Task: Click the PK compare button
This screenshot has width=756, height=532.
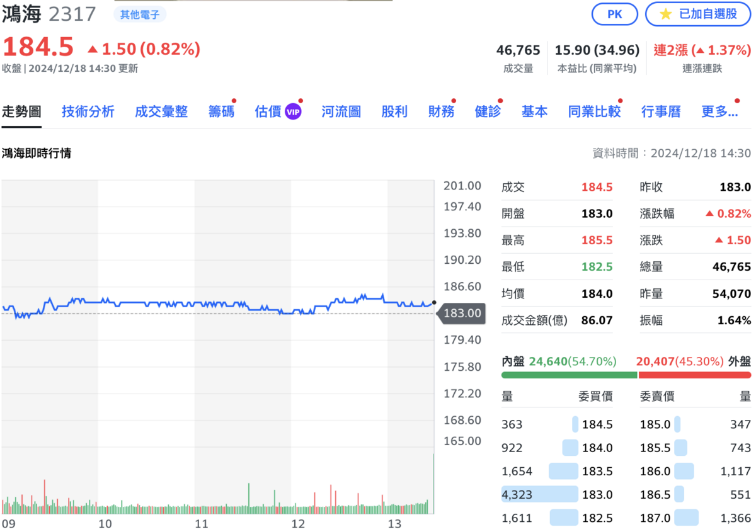Action: (x=614, y=14)
